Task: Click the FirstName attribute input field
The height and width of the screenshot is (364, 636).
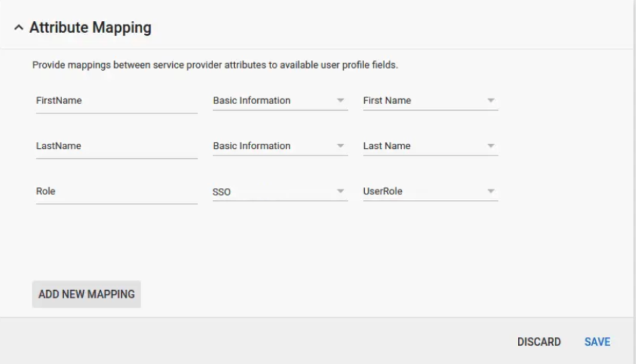Action: pos(116,101)
